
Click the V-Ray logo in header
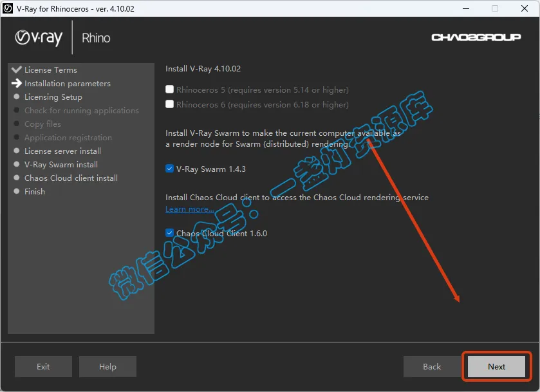tap(39, 38)
